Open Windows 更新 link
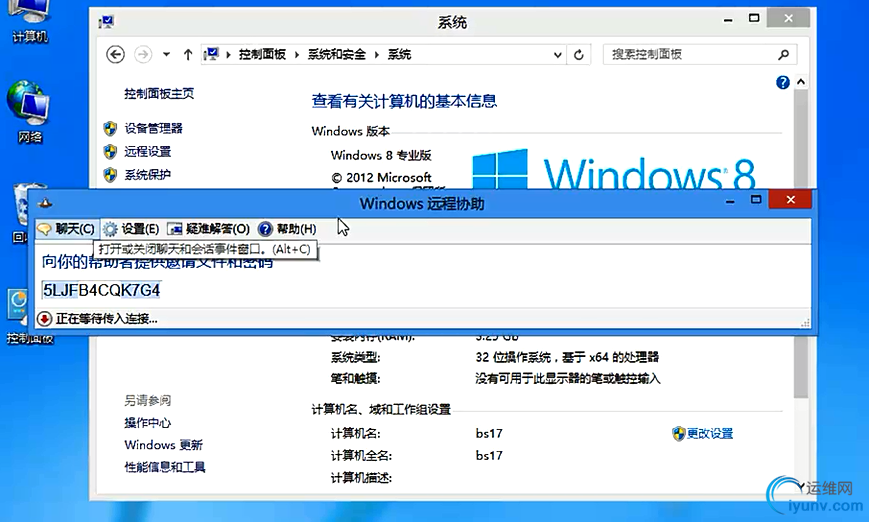 [163, 445]
